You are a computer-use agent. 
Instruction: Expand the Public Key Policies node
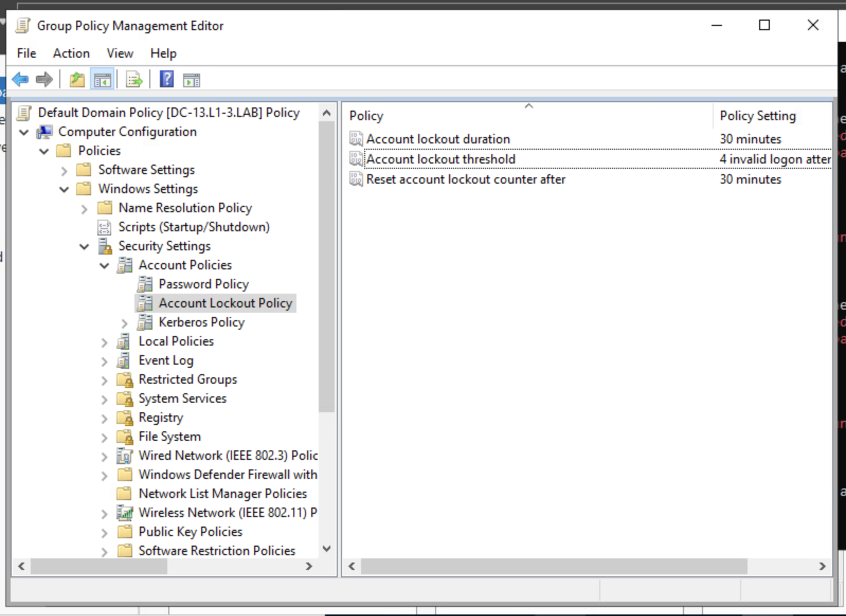[x=104, y=532]
